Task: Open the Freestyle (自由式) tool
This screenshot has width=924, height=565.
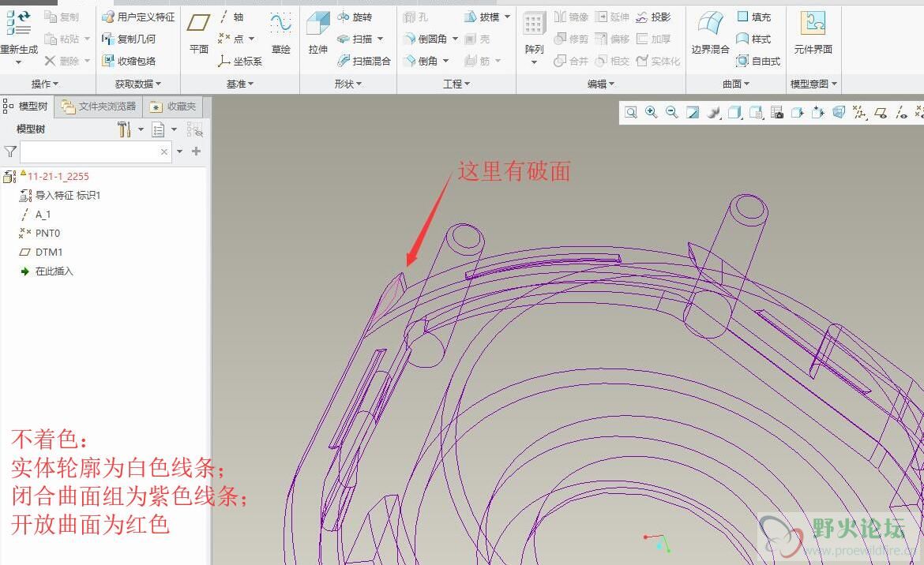Action: 758,61
